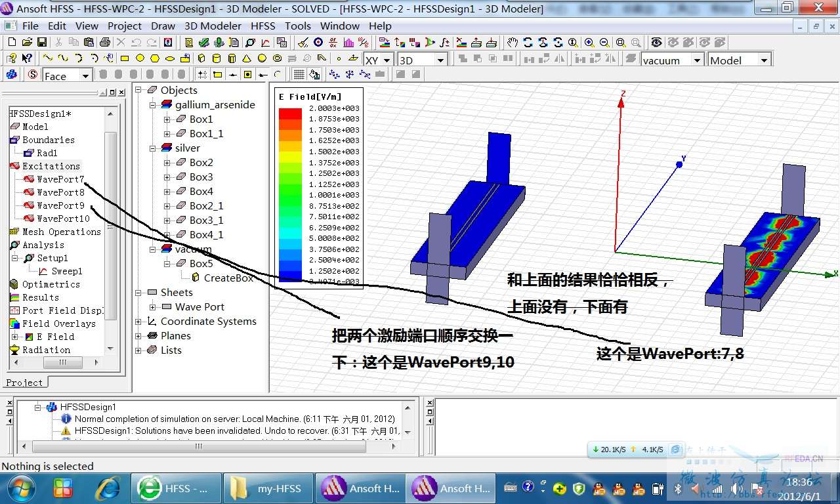
Task: Open the my-HFSS folder taskbar button
Action: (x=268, y=488)
